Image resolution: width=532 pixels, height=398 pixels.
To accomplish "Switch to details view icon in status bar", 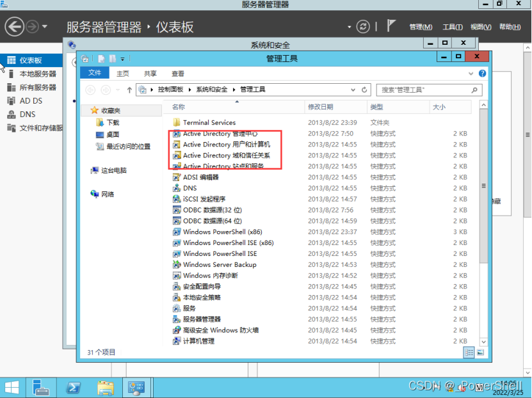I will [469, 353].
